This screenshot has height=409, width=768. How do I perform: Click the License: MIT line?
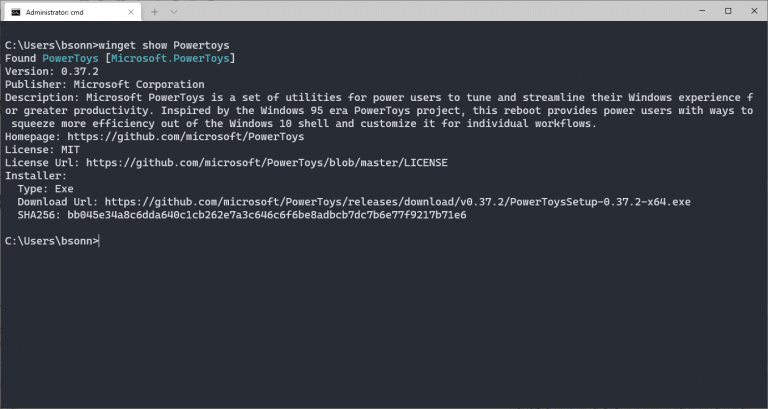(x=43, y=149)
